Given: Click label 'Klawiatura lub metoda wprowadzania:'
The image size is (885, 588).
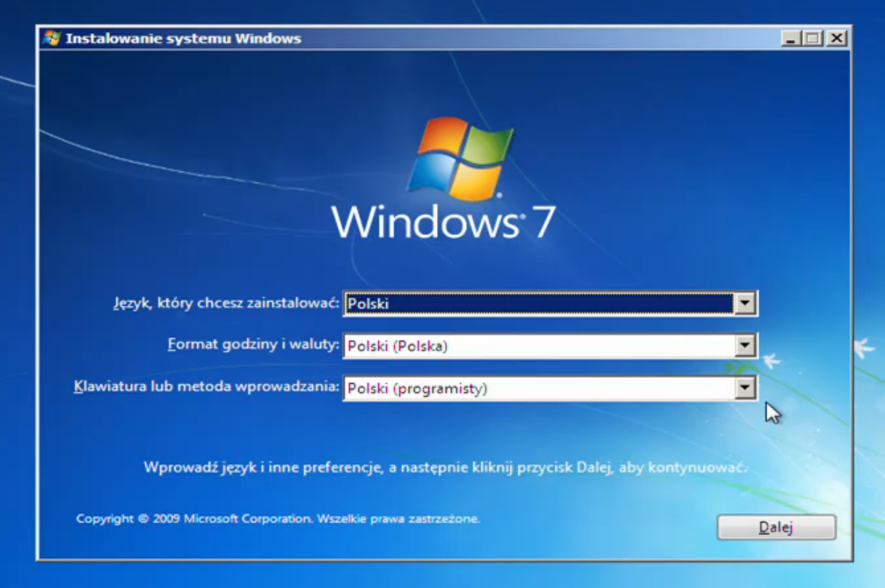Looking at the screenshot, I should click(207, 387).
